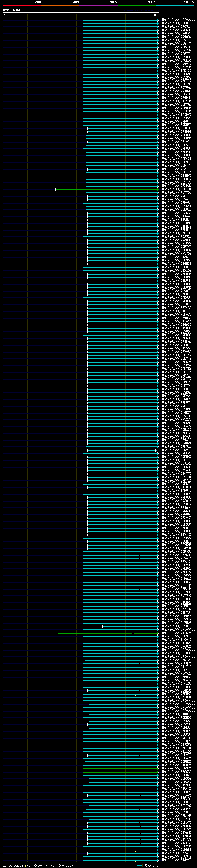
Task: Open hit UniRef100_P41166
Action: coord(176,751)
